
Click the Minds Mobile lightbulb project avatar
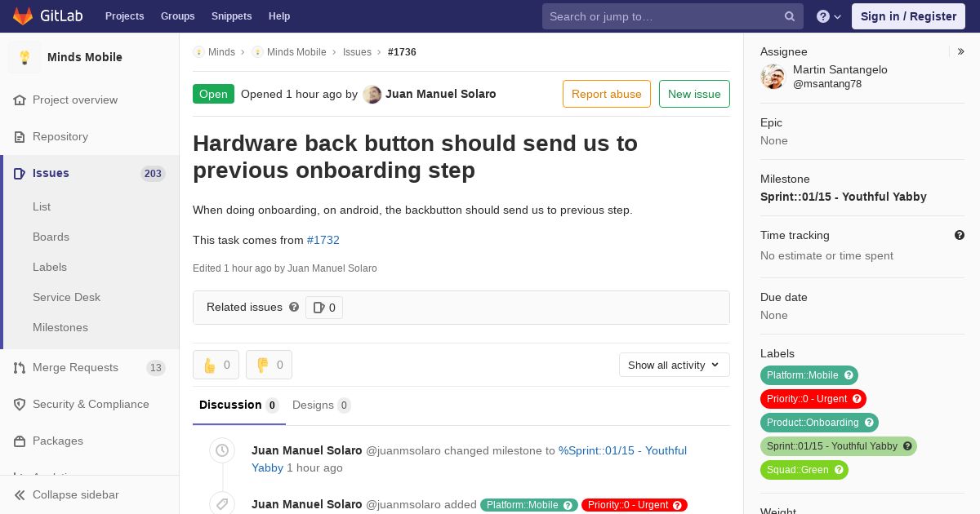tap(24, 57)
